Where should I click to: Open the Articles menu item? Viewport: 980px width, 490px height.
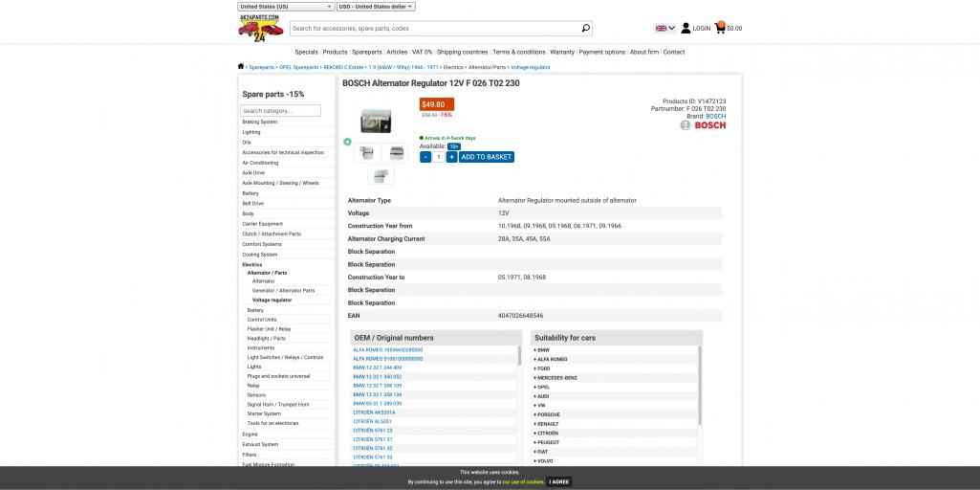click(397, 52)
